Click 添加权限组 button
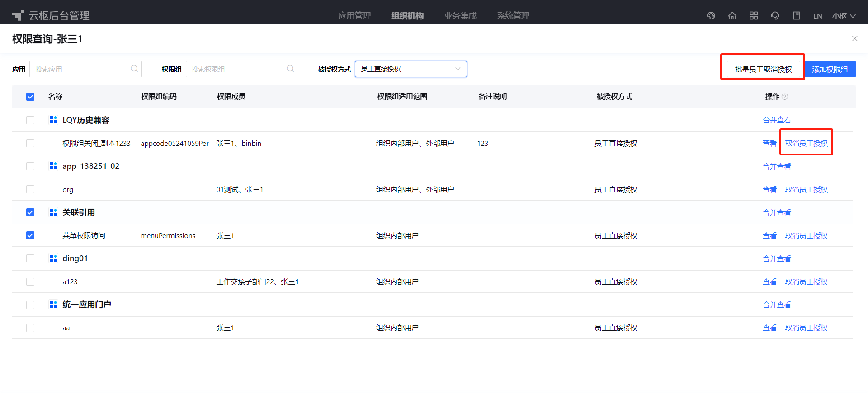This screenshot has height=393, width=868. coord(830,69)
